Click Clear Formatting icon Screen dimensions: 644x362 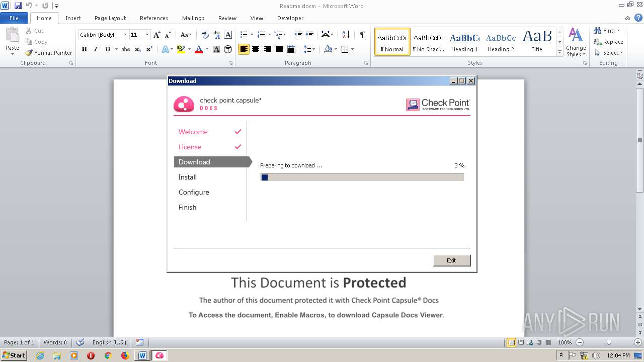[205, 35]
